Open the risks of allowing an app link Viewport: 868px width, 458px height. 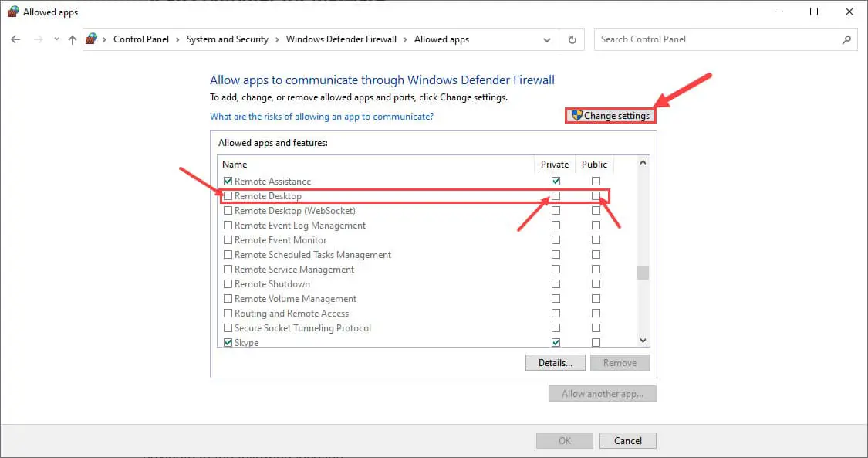coord(322,117)
